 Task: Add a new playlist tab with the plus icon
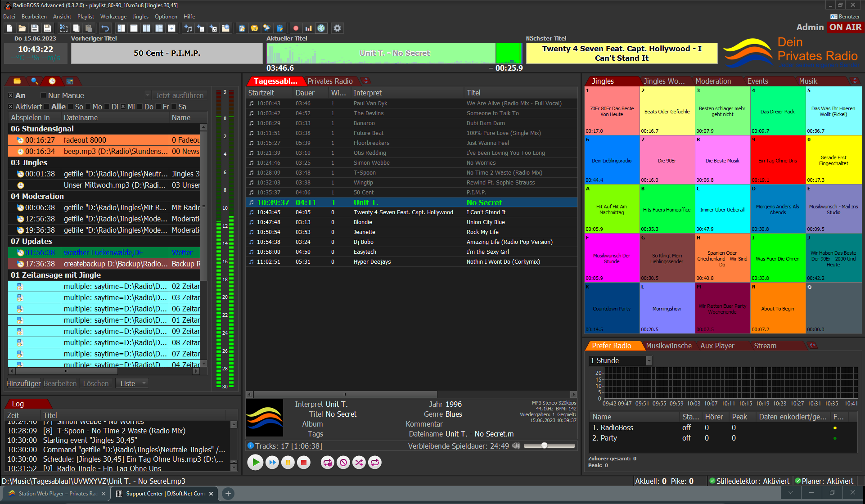pos(366,81)
